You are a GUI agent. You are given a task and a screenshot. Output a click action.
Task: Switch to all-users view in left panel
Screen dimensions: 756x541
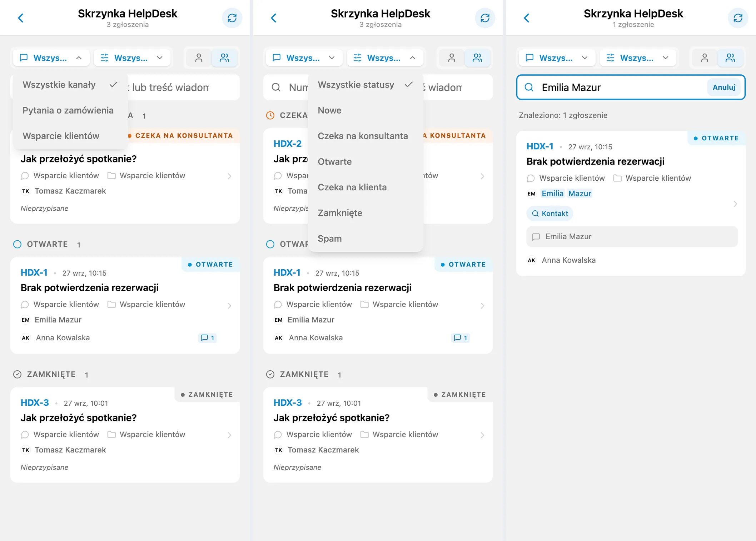224,58
